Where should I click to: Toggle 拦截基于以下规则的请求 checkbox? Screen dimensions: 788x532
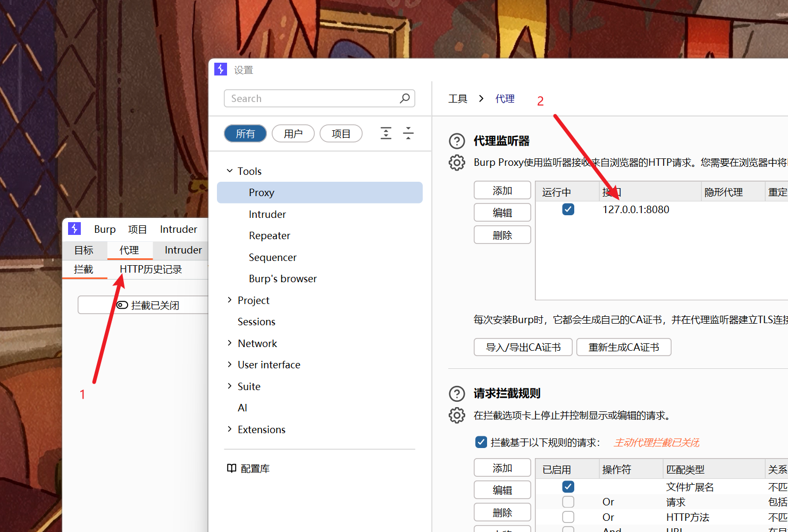481,442
